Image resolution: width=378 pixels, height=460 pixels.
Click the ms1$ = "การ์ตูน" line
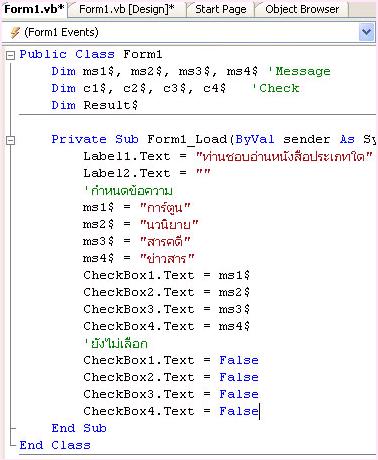[x=137, y=208]
